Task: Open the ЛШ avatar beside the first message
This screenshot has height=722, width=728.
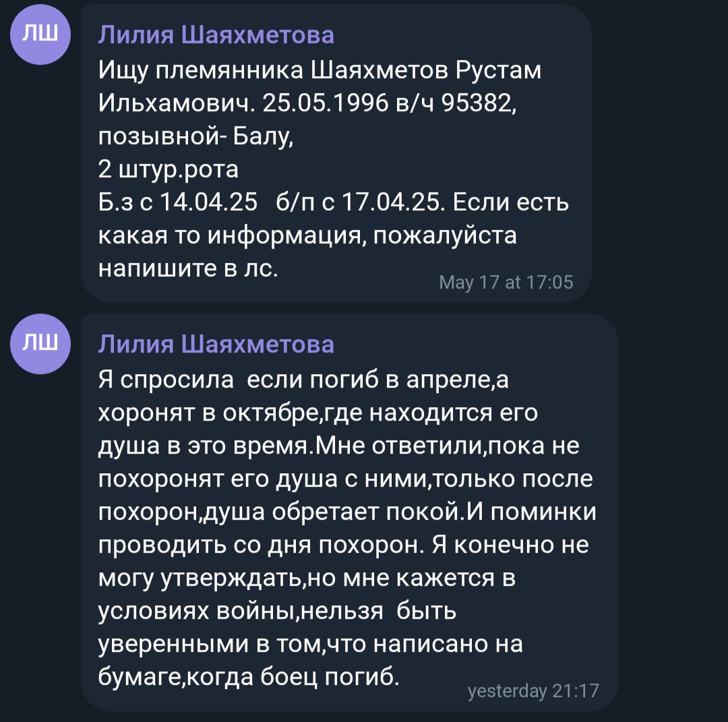Action: [x=41, y=34]
